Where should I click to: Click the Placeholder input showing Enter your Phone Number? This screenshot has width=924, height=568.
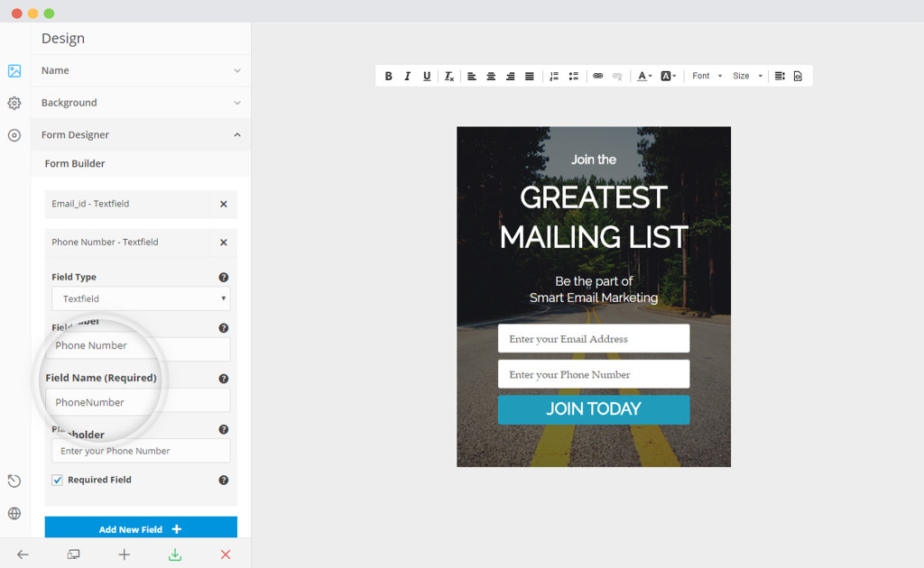(140, 450)
